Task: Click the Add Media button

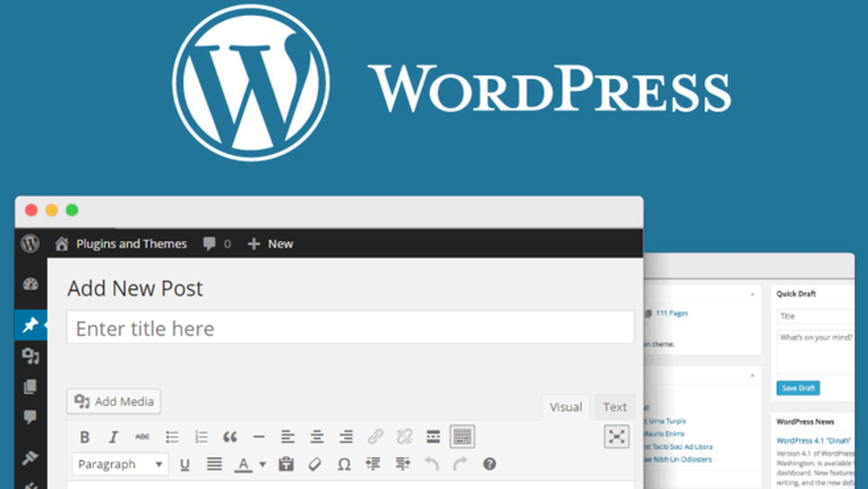Action: coord(114,402)
